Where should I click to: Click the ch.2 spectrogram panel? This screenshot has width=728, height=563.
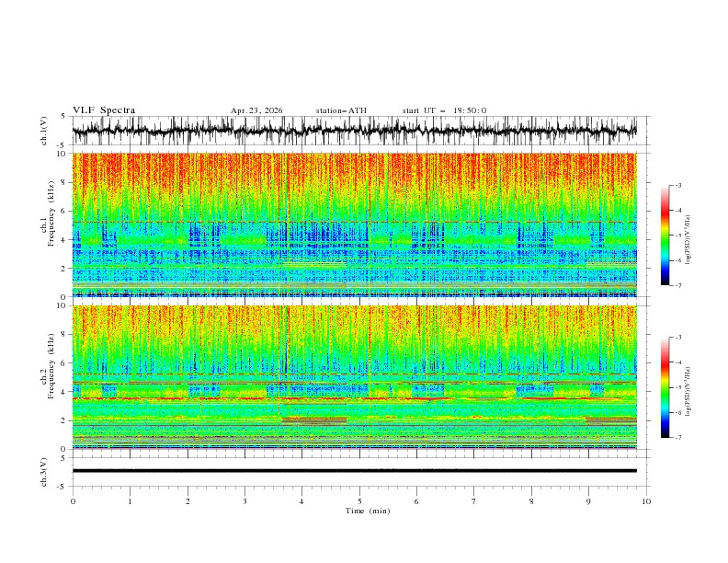point(354,377)
